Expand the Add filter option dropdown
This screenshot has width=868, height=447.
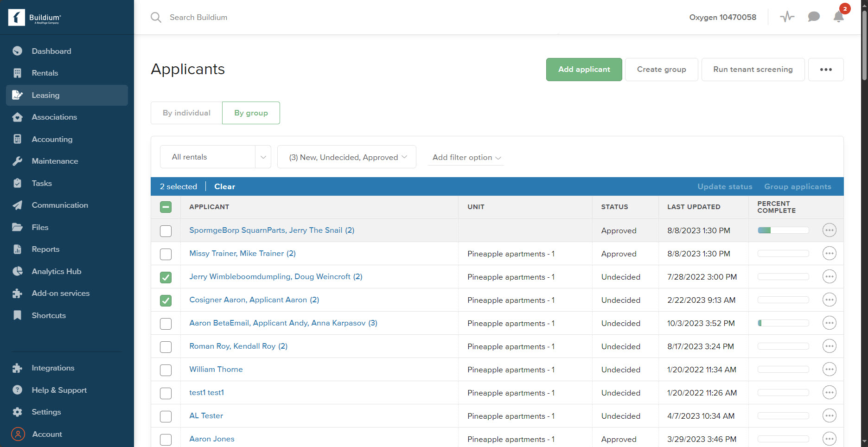(x=466, y=157)
